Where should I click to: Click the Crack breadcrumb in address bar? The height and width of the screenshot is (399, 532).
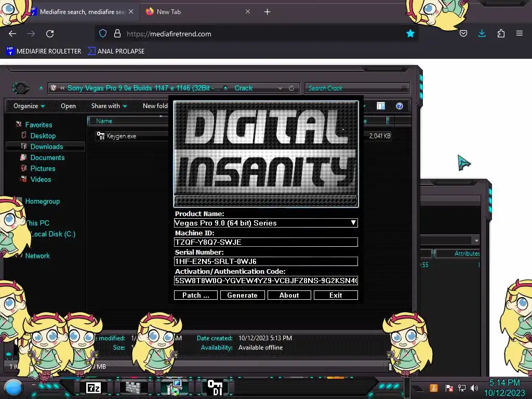[x=244, y=88]
